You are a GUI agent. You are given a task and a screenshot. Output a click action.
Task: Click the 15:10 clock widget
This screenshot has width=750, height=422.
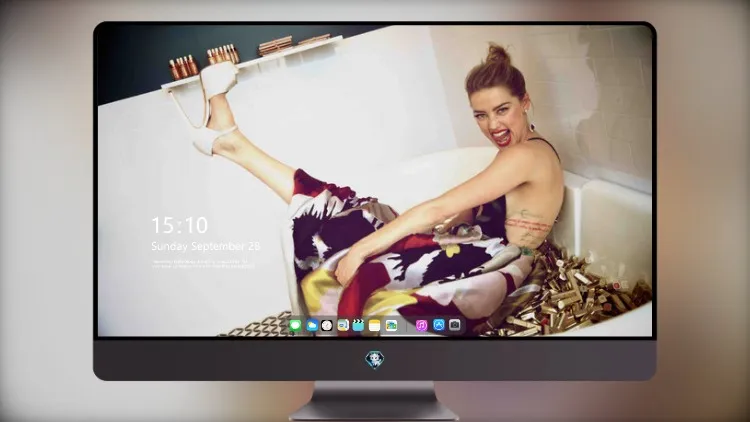tap(180, 225)
